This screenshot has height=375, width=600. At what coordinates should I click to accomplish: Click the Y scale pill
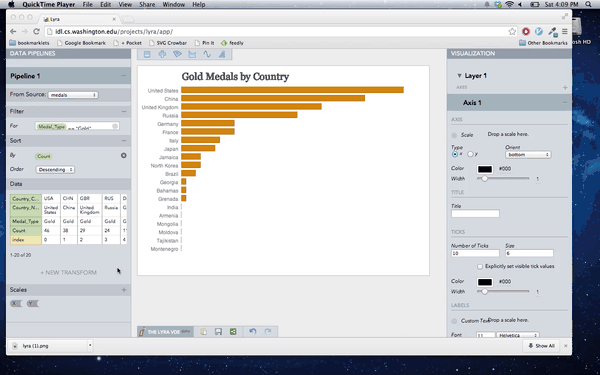tap(33, 304)
